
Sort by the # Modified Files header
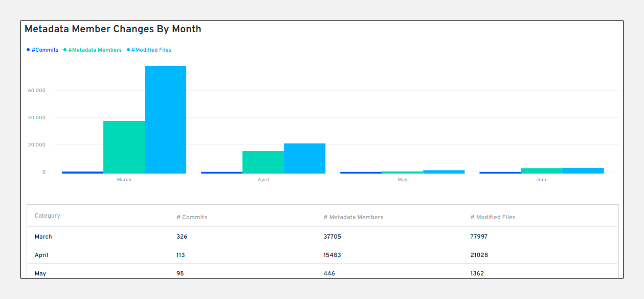(493, 217)
